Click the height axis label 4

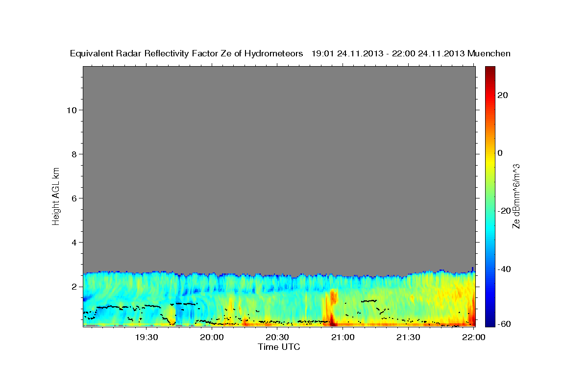pos(73,242)
